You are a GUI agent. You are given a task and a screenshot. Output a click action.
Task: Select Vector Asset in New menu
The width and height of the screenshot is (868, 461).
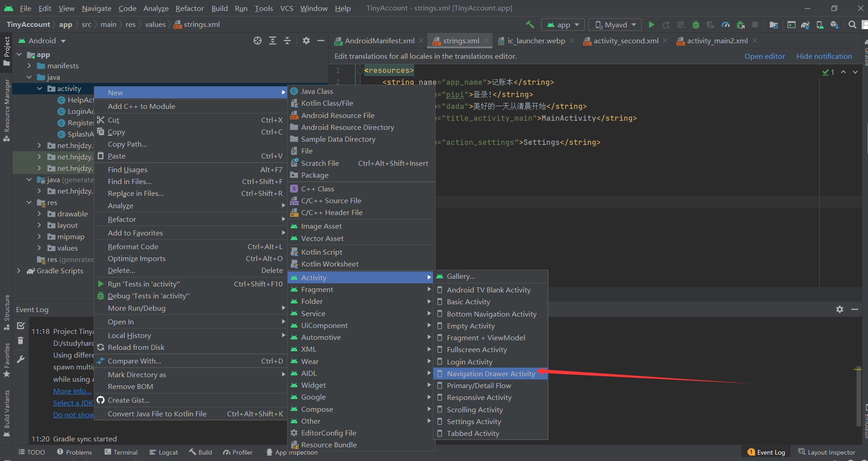(361, 238)
